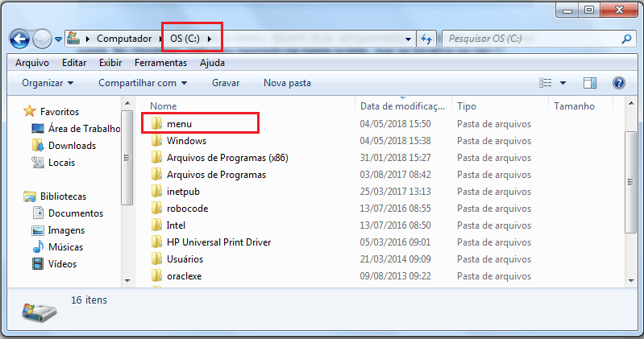Click the search magnifier icon
This screenshot has width=644, height=339.
click(625, 38)
